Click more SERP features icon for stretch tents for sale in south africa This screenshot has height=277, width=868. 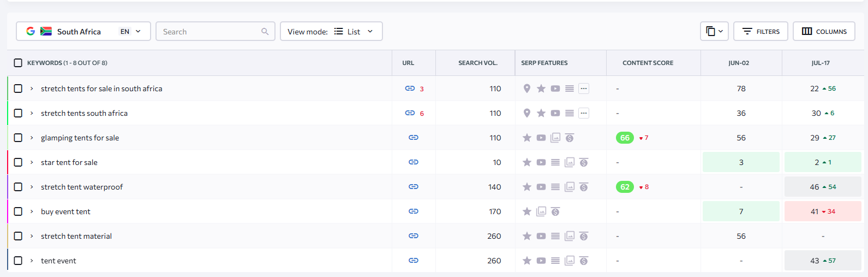[584, 89]
